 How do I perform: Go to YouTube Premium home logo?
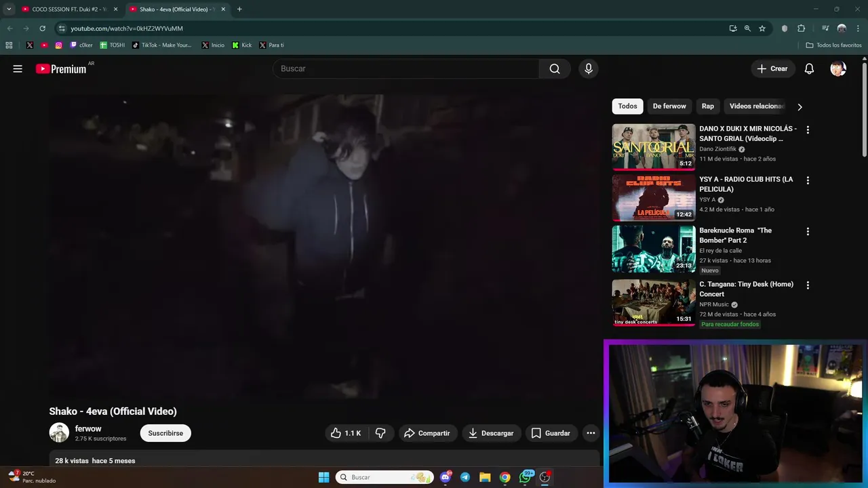click(x=62, y=68)
